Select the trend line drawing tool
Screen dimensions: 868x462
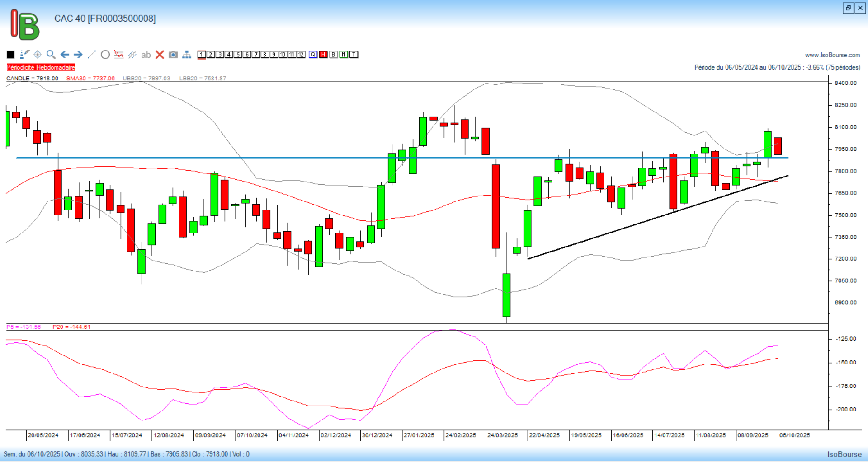(92, 55)
